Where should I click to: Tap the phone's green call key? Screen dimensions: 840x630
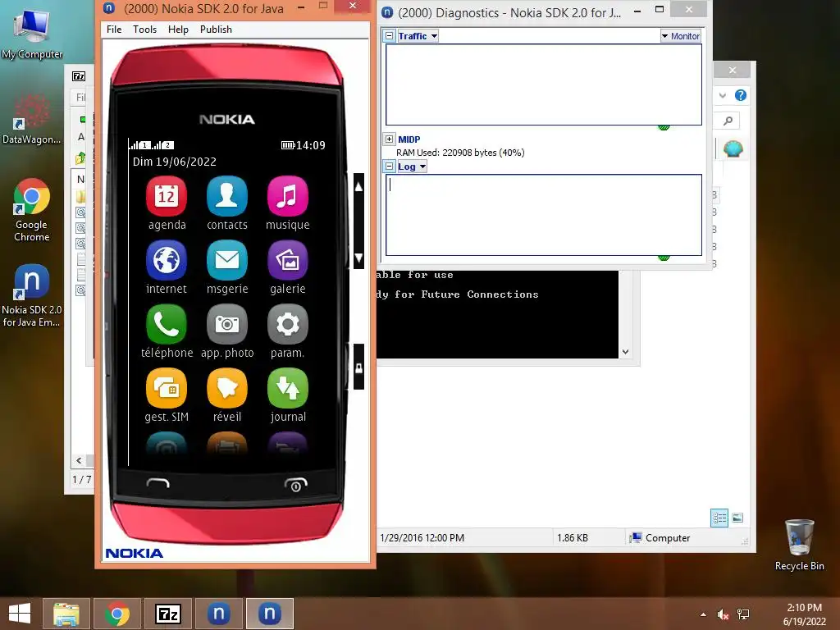tap(158, 483)
